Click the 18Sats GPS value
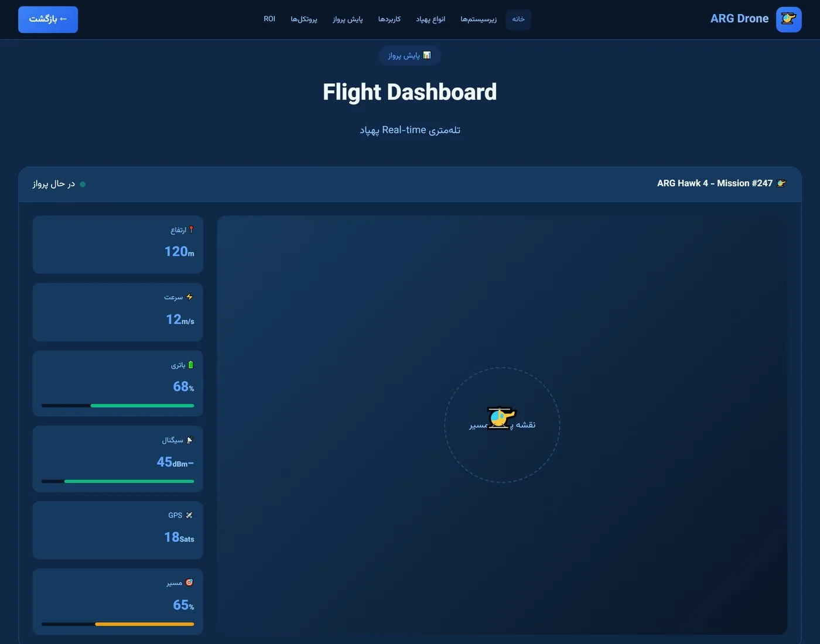Image resolution: width=820 pixels, height=644 pixels. 179,537
